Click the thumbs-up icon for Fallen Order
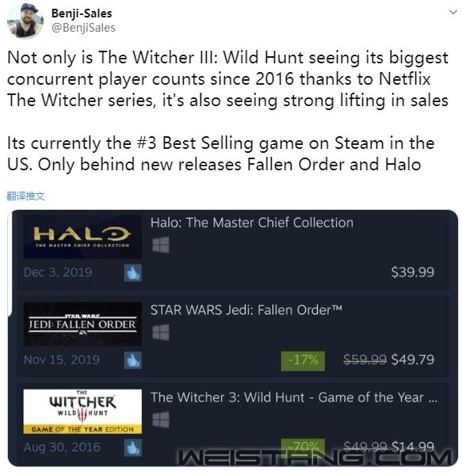The height and width of the screenshot is (476, 462). tap(133, 360)
